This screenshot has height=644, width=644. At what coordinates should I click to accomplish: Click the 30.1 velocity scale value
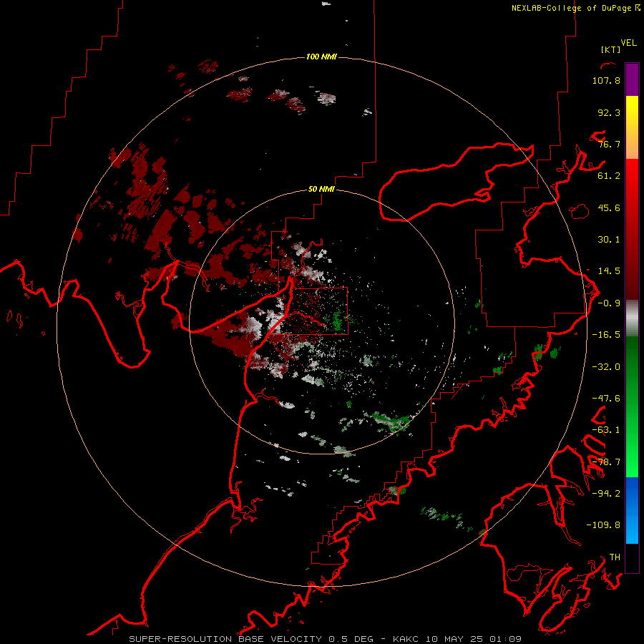609,240
